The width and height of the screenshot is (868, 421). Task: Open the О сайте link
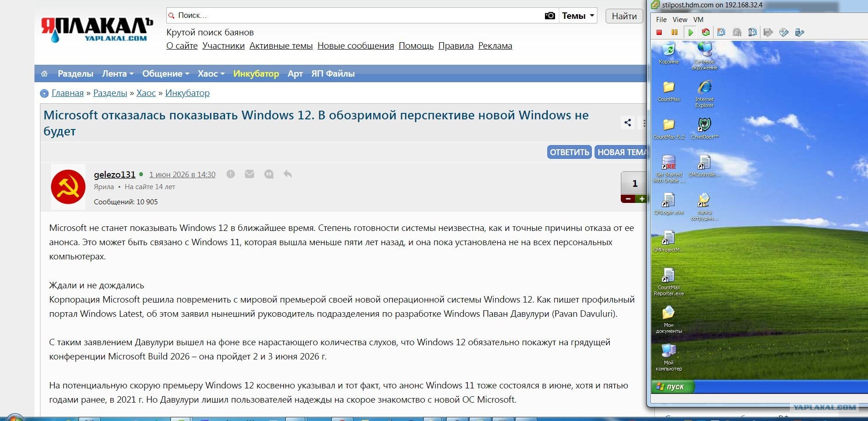pyautogui.click(x=182, y=45)
